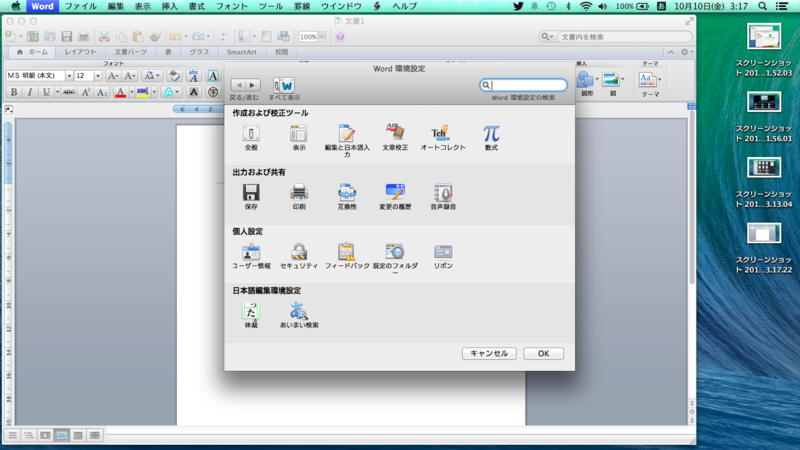
Task: Toggle Underline formatting in the ribbon
Action: coord(46,92)
